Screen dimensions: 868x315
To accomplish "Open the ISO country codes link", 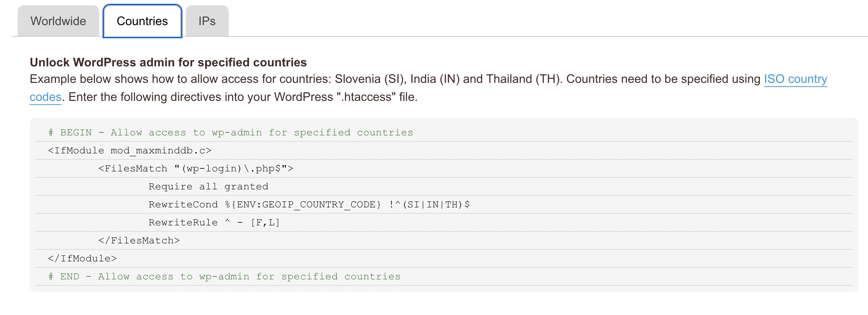I will click(796, 79).
